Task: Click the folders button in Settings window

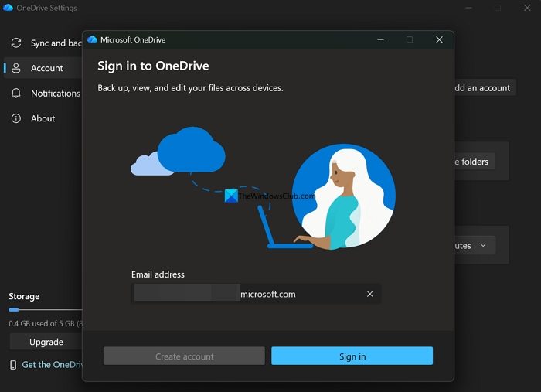Action: click(x=474, y=162)
